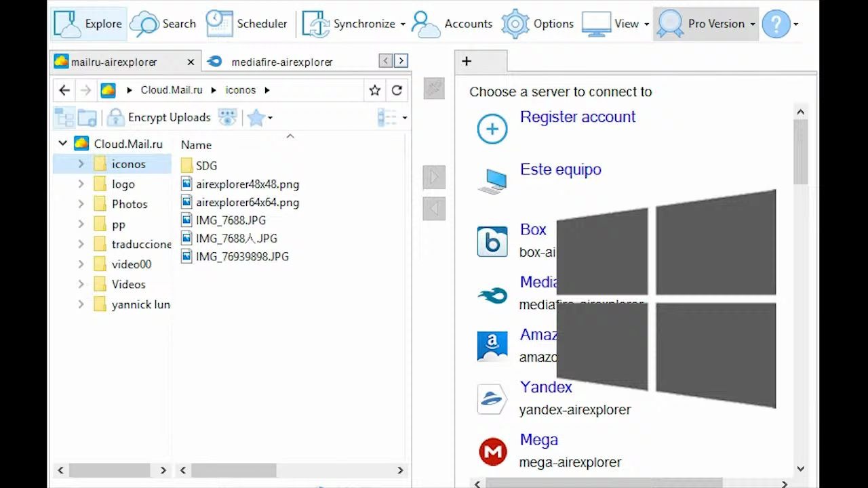Click the copy to left arrow button
This screenshot has height=488, width=868.
point(434,208)
